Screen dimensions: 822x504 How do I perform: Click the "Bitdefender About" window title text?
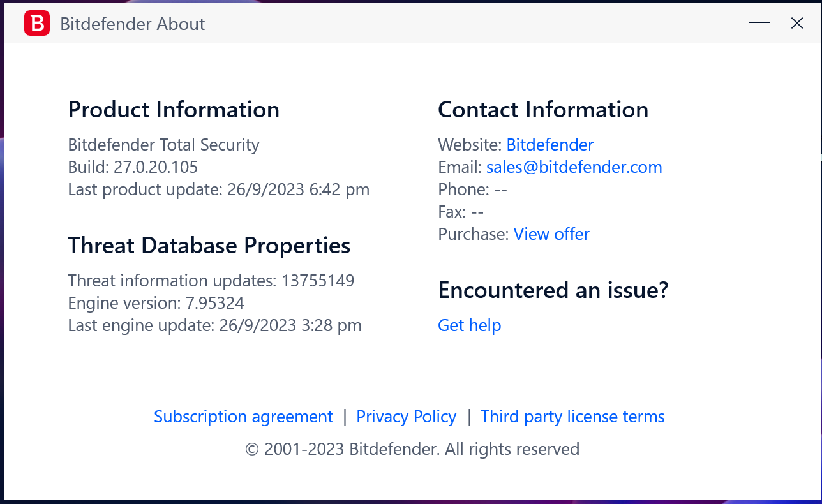click(133, 24)
